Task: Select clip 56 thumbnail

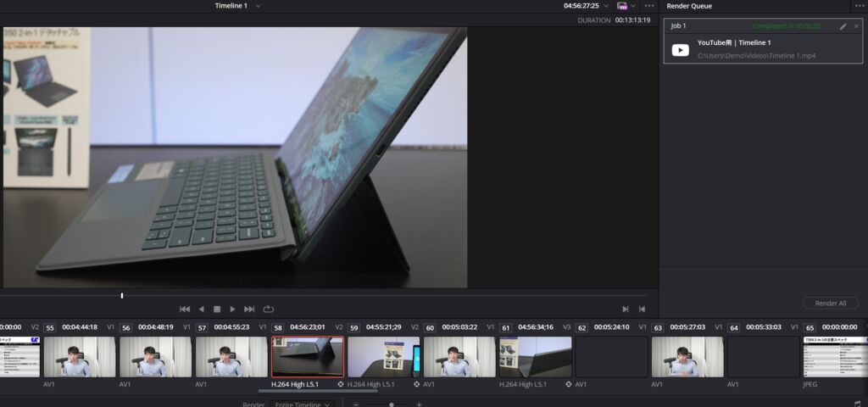Action: 156,357
